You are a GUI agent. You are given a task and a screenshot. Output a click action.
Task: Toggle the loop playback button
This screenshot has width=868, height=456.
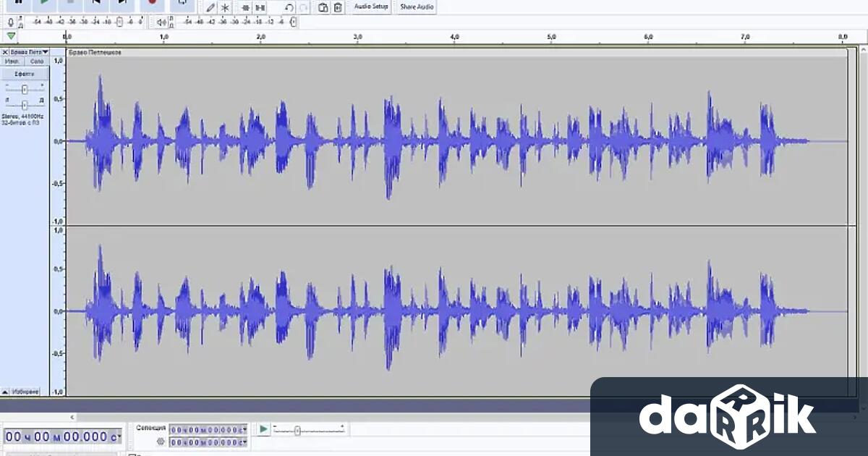click(x=182, y=3)
